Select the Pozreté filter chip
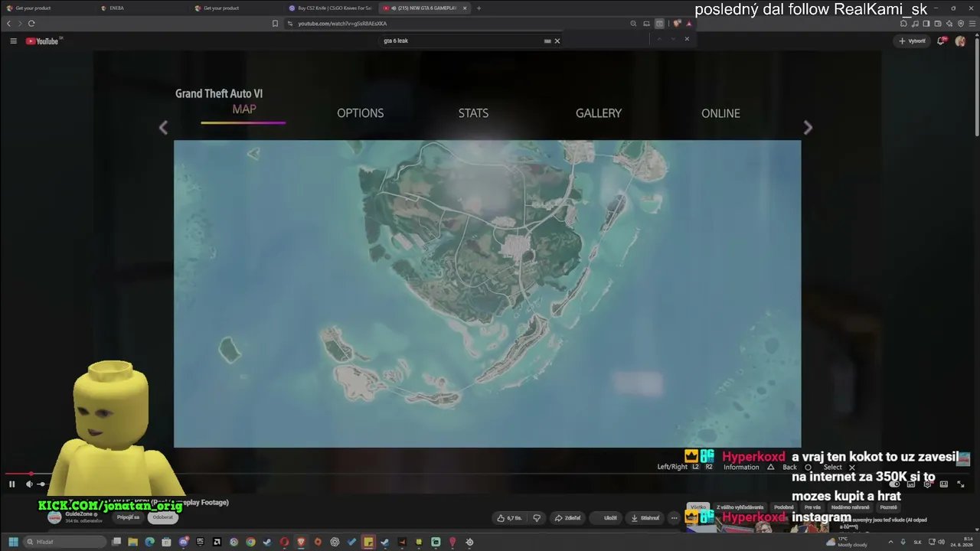Image resolution: width=980 pixels, height=551 pixels. 889,507
